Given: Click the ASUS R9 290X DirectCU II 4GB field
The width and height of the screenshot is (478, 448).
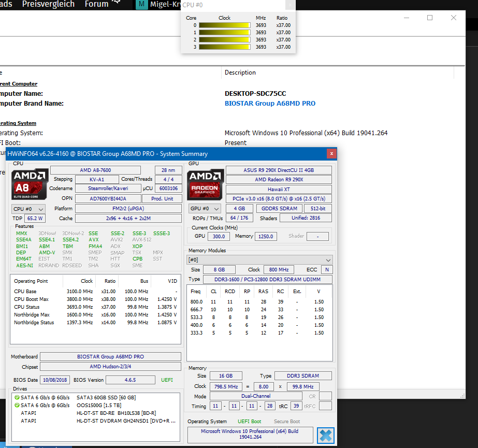Looking at the screenshot, I should (x=279, y=170).
